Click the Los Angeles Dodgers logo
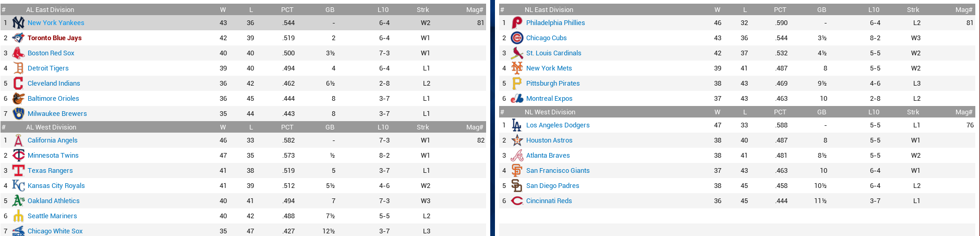980x236 pixels. pyautogui.click(x=517, y=125)
